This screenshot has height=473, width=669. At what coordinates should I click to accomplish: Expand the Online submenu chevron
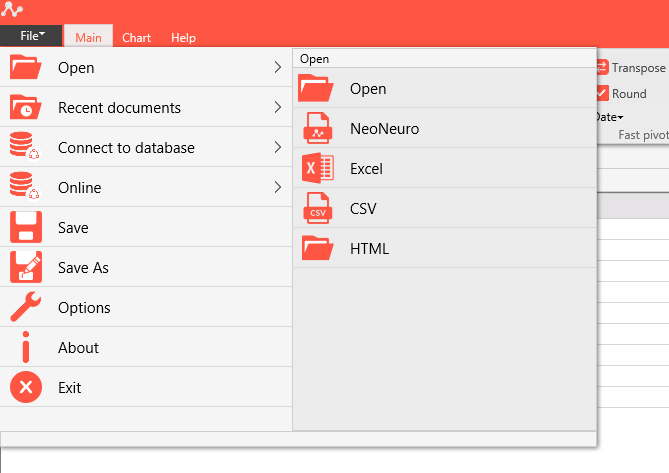pyautogui.click(x=278, y=187)
